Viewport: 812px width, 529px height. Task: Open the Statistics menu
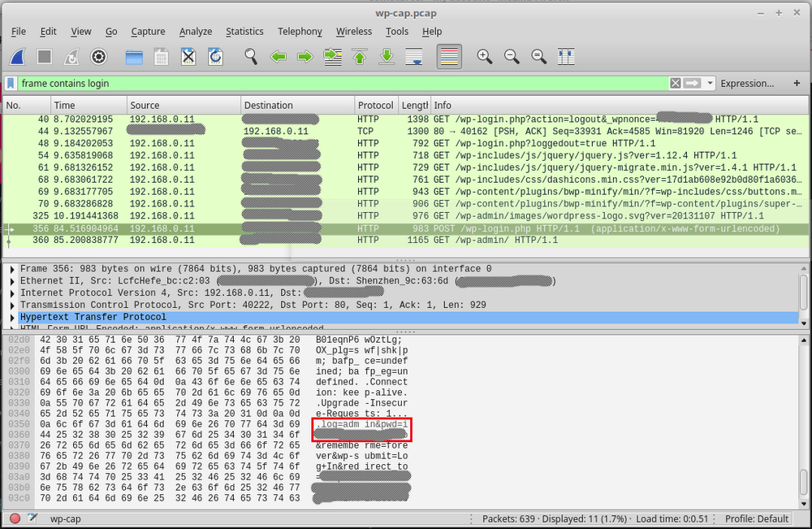tap(245, 32)
